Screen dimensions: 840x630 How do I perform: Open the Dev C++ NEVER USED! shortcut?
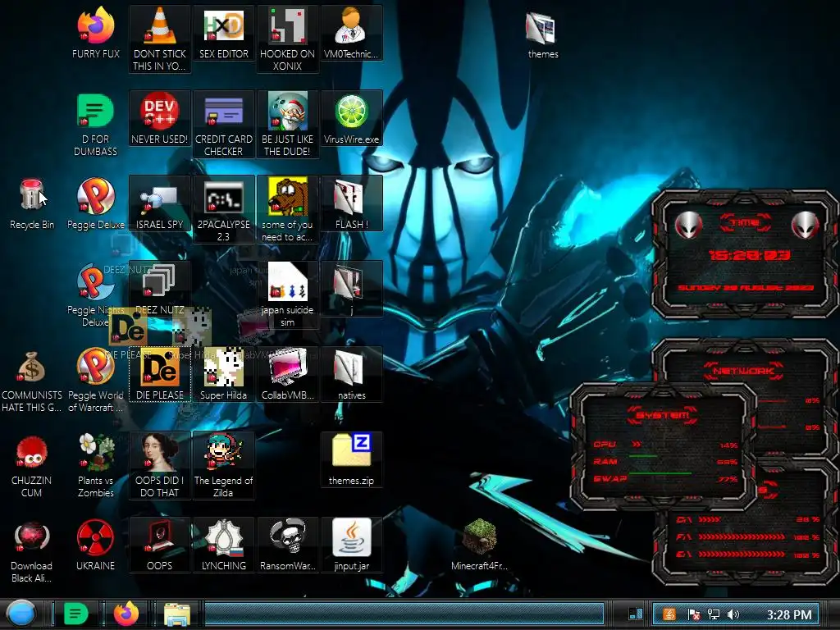click(160, 111)
